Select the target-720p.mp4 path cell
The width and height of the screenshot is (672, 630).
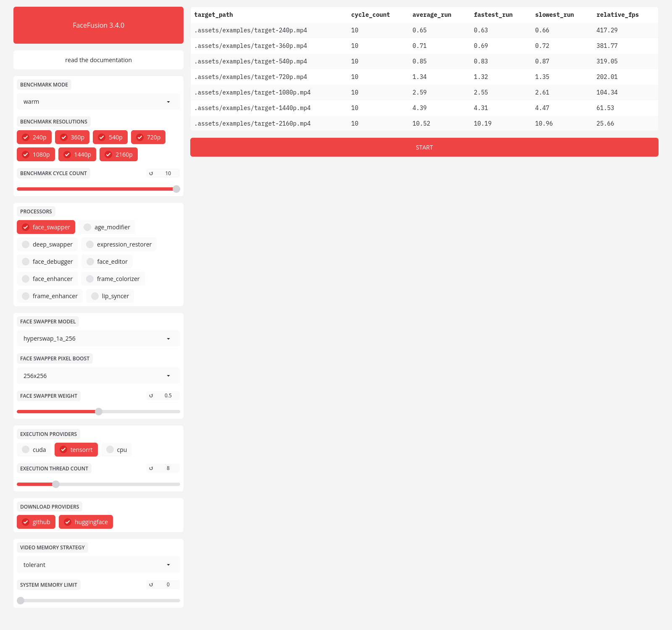click(269, 77)
